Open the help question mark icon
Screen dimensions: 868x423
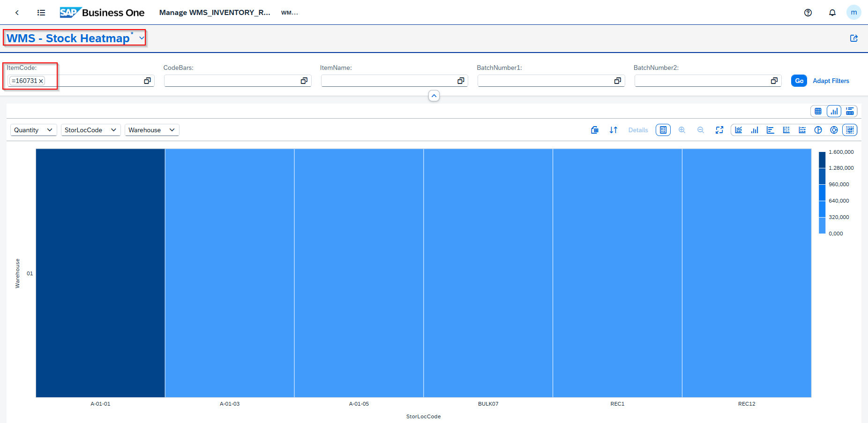click(808, 13)
